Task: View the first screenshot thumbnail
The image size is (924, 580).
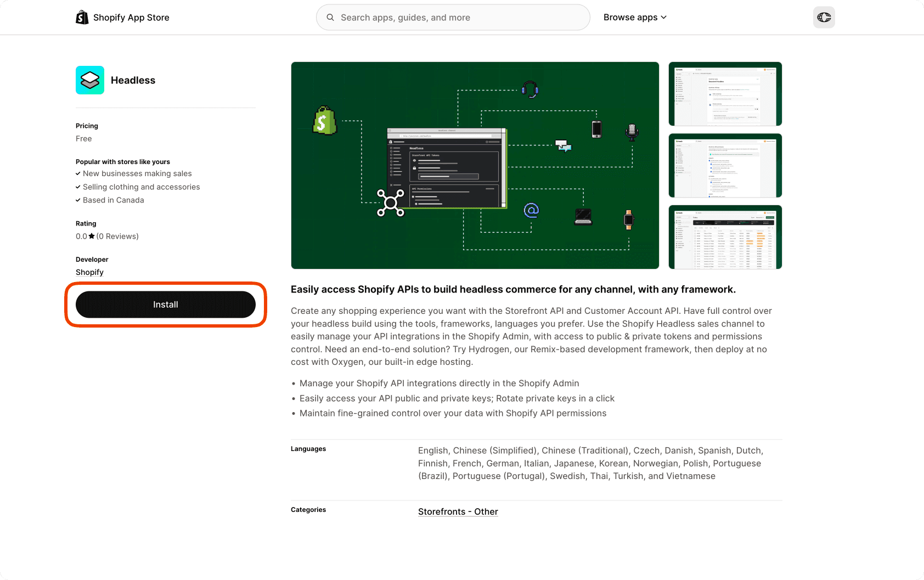Action: coord(725,94)
